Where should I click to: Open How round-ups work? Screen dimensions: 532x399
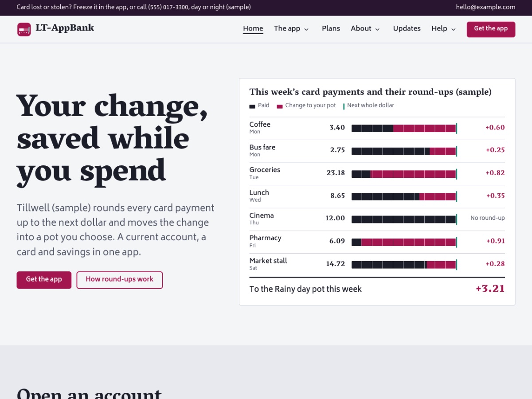coord(120,280)
